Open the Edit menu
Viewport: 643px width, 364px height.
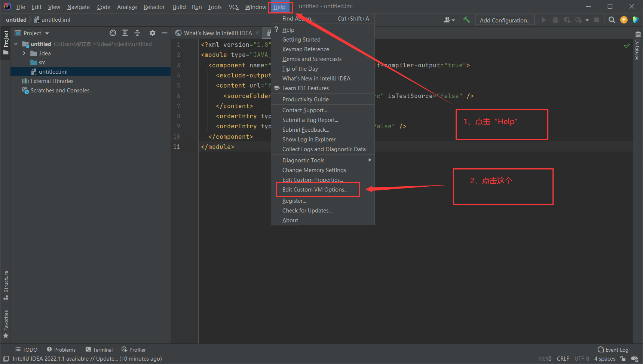(x=37, y=7)
